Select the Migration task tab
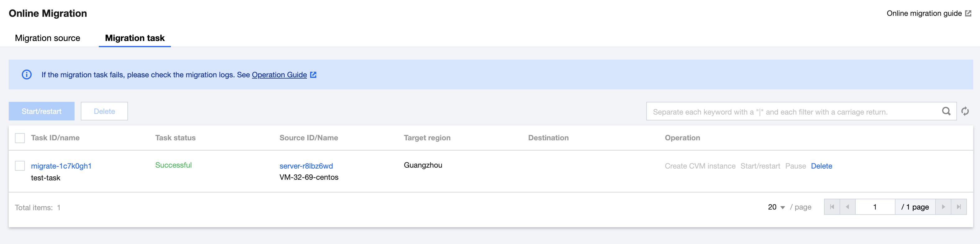Screen dimensions: 980x244 pyautogui.click(x=135, y=38)
